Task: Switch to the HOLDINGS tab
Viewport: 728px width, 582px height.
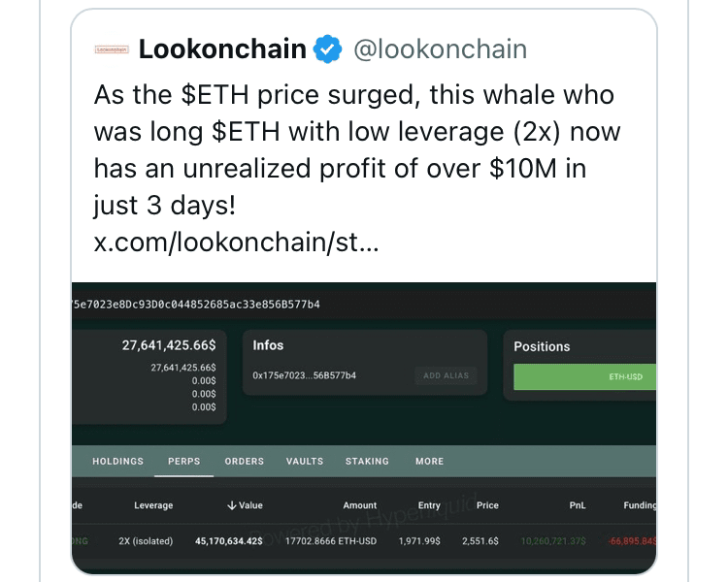Action: click(x=117, y=462)
